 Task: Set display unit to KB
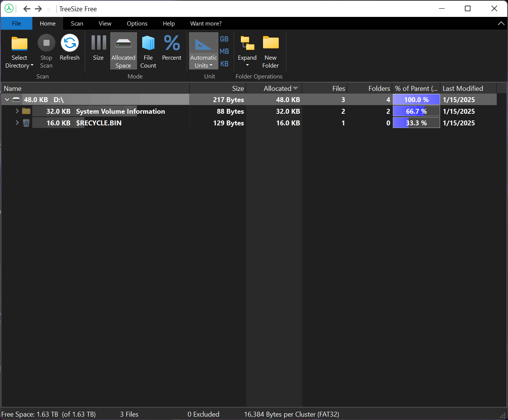[224, 64]
